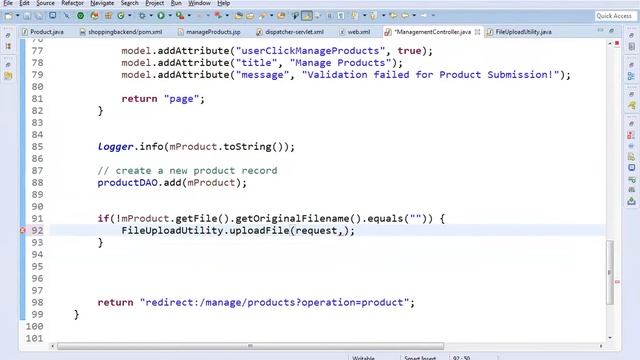Switch to the web.xml editor tab
The height and width of the screenshot is (360, 640).
(355, 32)
